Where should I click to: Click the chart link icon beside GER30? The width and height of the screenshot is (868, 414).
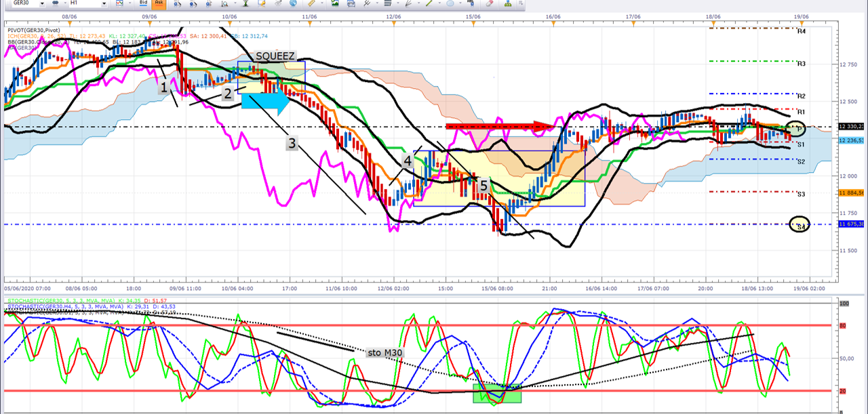coord(55,3)
